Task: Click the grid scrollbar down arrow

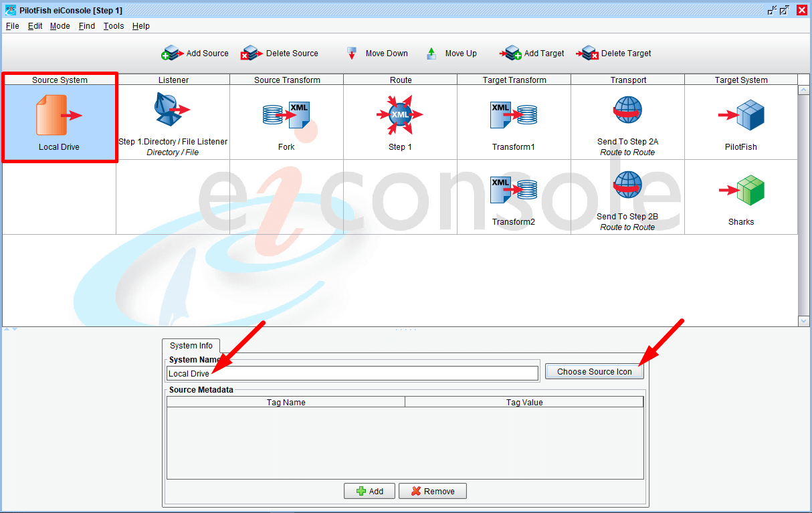Action: coord(804,321)
